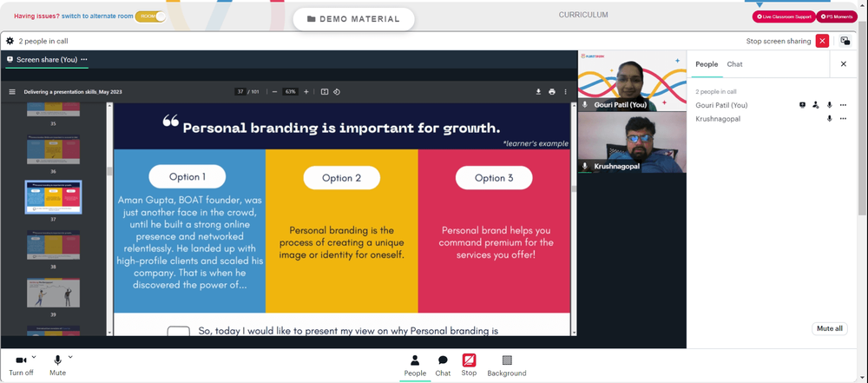Click red X to stop screen sharing
868x383 pixels.
point(822,41)
